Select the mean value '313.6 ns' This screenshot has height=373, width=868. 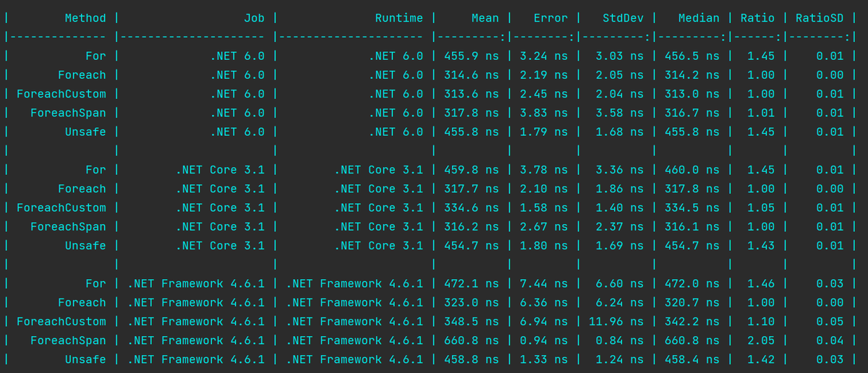click(471, 94)
